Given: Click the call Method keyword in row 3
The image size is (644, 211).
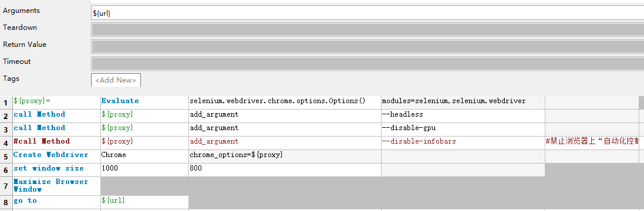Looking at the screenshot, I should click(x=57, y=130).
